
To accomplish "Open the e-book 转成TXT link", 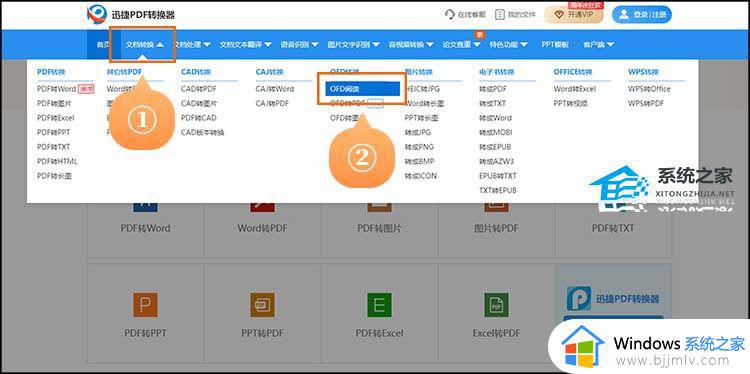I will [x=492, y=103].
